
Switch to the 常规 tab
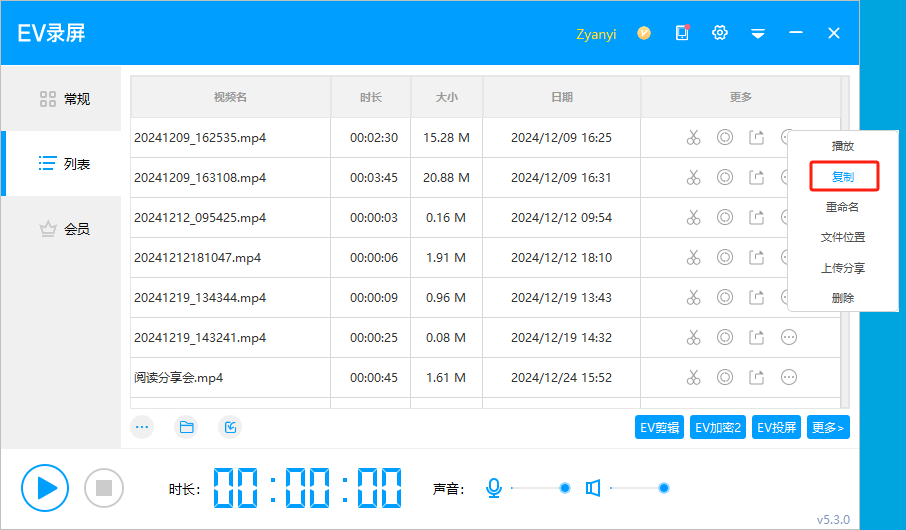tap(64, 99)
